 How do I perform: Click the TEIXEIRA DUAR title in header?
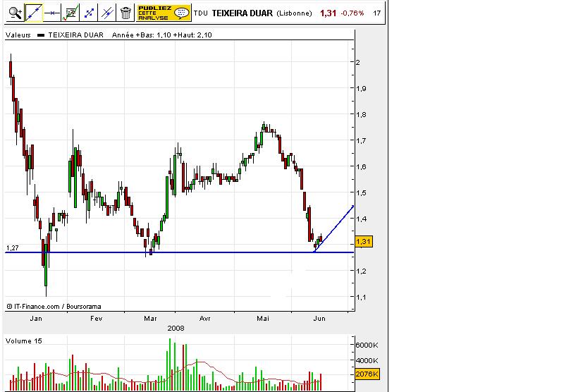click(x=242, y=13)
